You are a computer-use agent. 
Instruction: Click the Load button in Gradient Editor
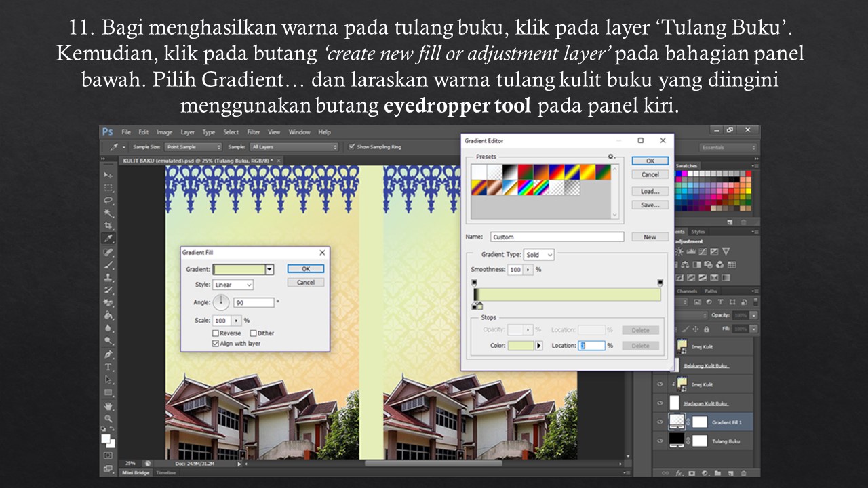[x=650, y=190]
